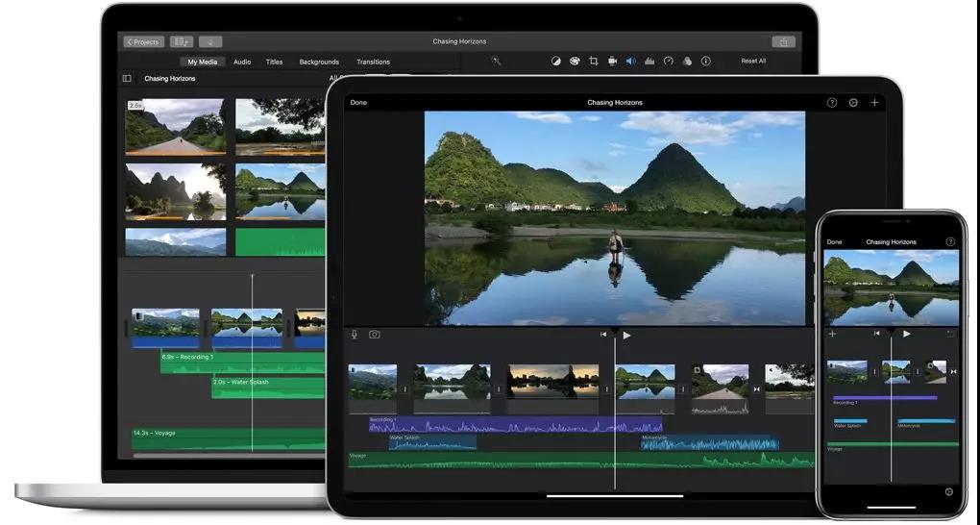Tap Done on the iPad editor
Image resolution: width=980 pixels, height=525 pixels.
click(358, 103)
